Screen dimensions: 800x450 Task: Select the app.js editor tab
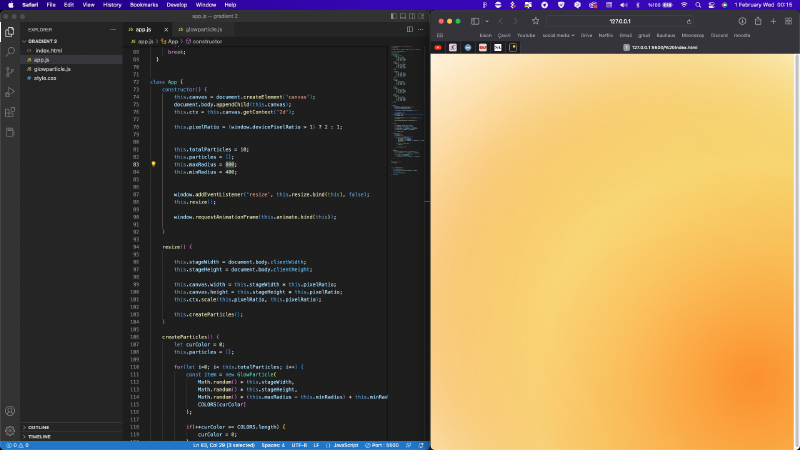point(143,30)
